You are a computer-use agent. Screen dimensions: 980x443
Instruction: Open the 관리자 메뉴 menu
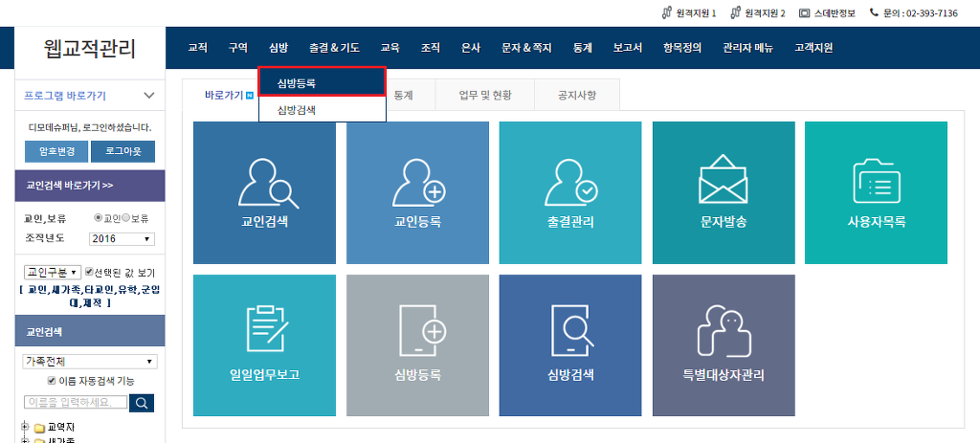point(747,48)
